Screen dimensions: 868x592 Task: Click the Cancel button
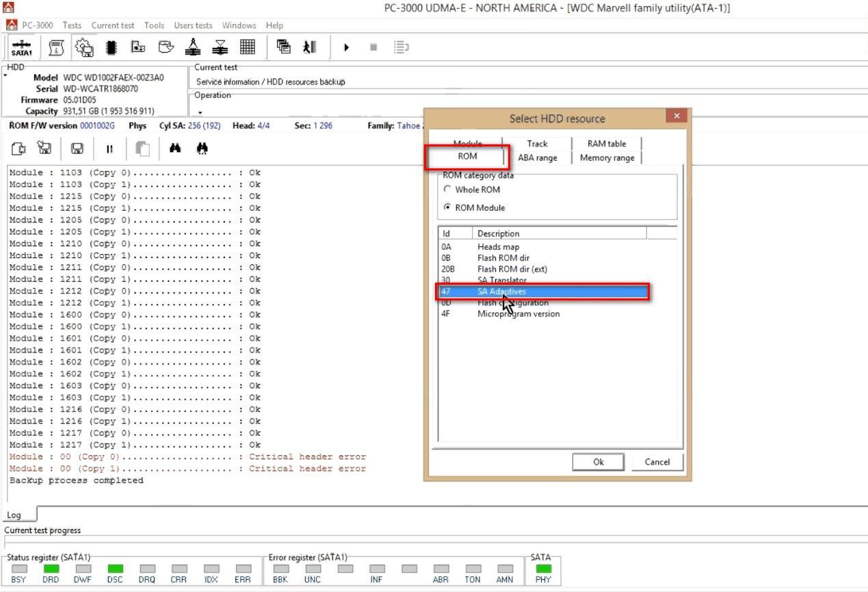click(657, 462)
